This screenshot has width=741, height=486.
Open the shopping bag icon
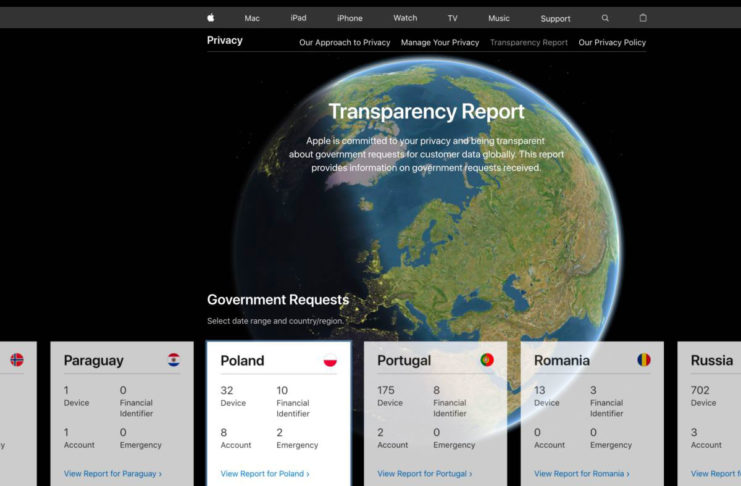pyautogui.click(x=643, y=18)
